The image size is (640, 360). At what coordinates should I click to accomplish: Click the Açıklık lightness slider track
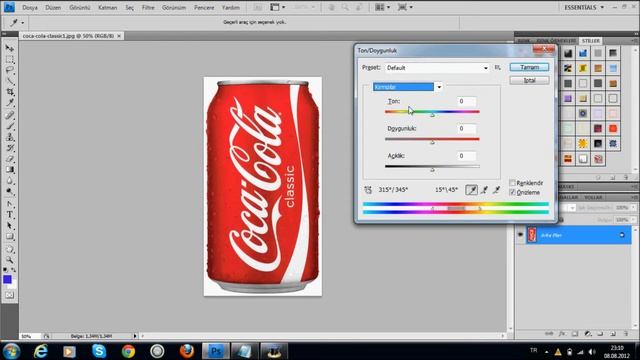[x=432, y=166]
